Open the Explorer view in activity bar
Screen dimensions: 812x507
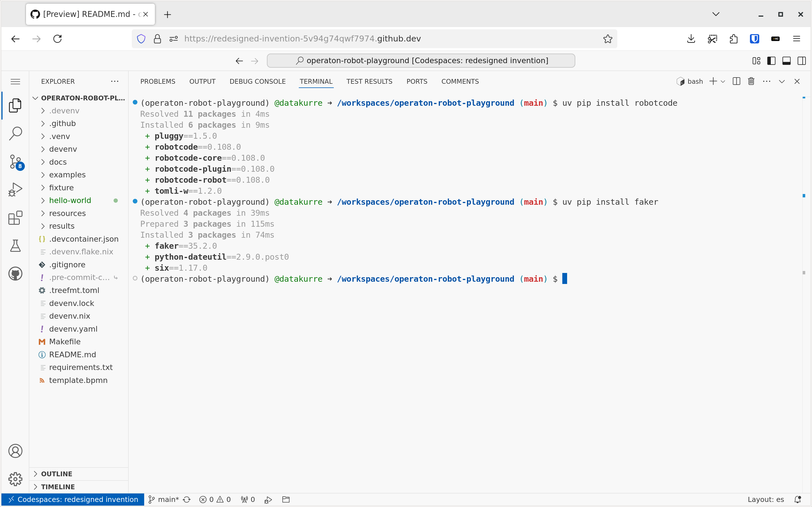(16, 106)
